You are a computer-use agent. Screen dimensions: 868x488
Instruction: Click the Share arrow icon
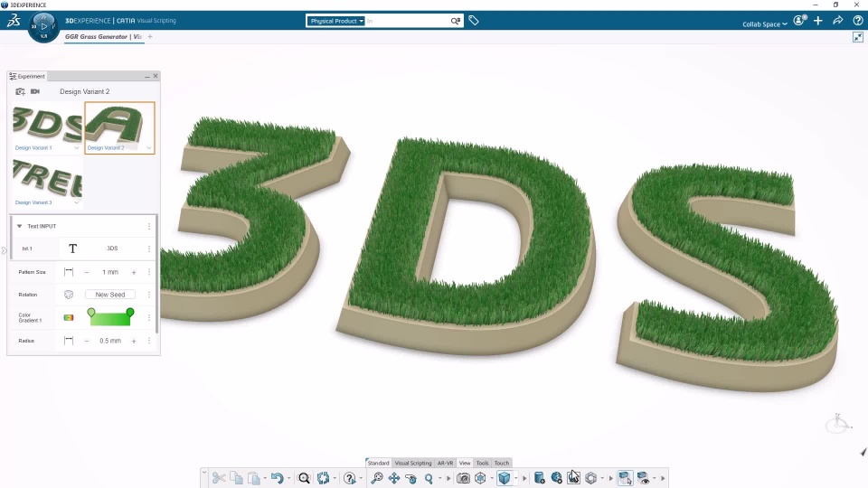click(838, 21)
